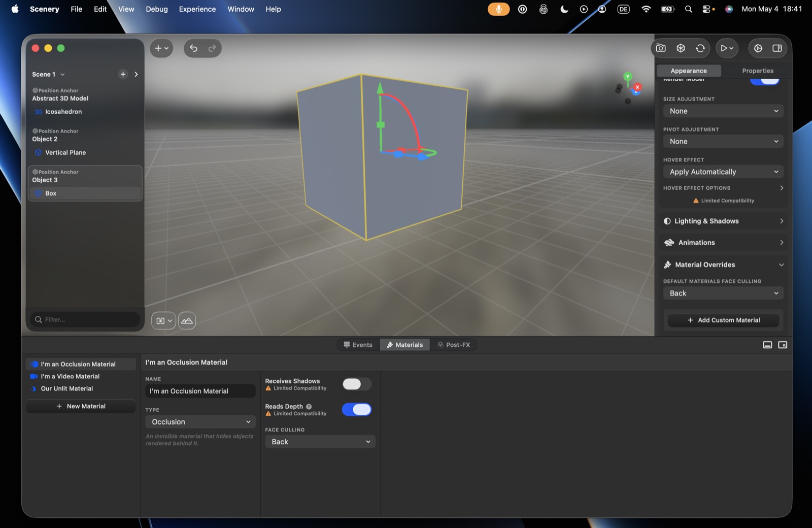Open the Experience menu
Screen dimensions: 812x528
pos(197,9)
